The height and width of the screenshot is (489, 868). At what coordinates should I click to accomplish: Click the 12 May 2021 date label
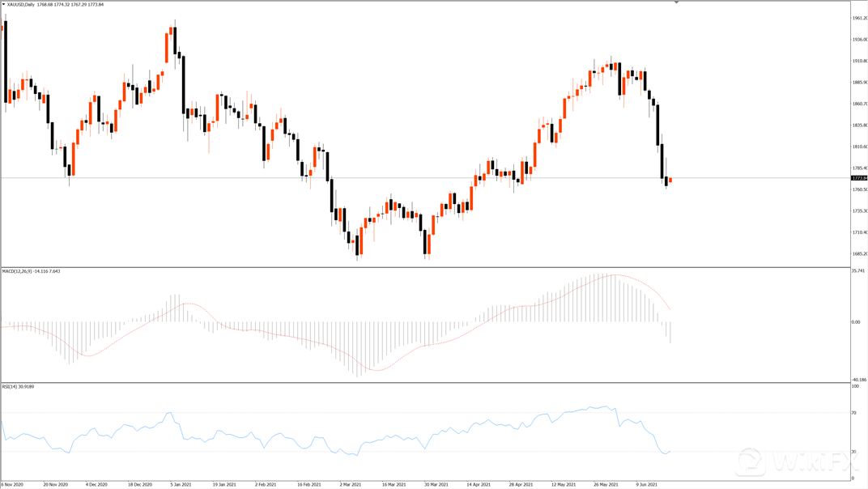point(563,485)
